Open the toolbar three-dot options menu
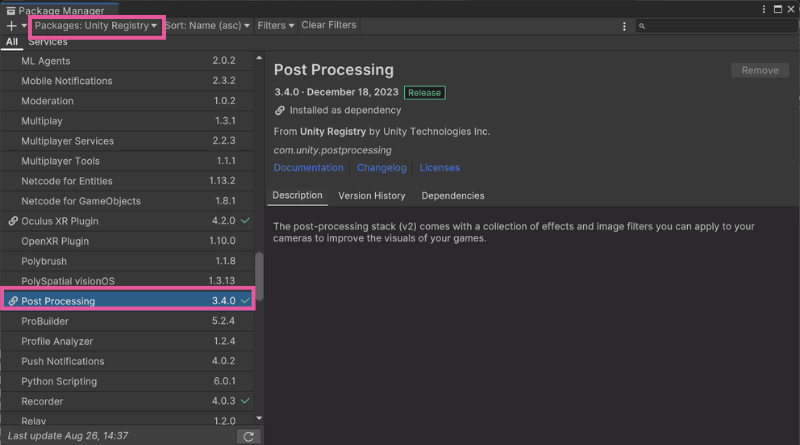The width and height of the screenshot is (800, 445). click(624, 26)
